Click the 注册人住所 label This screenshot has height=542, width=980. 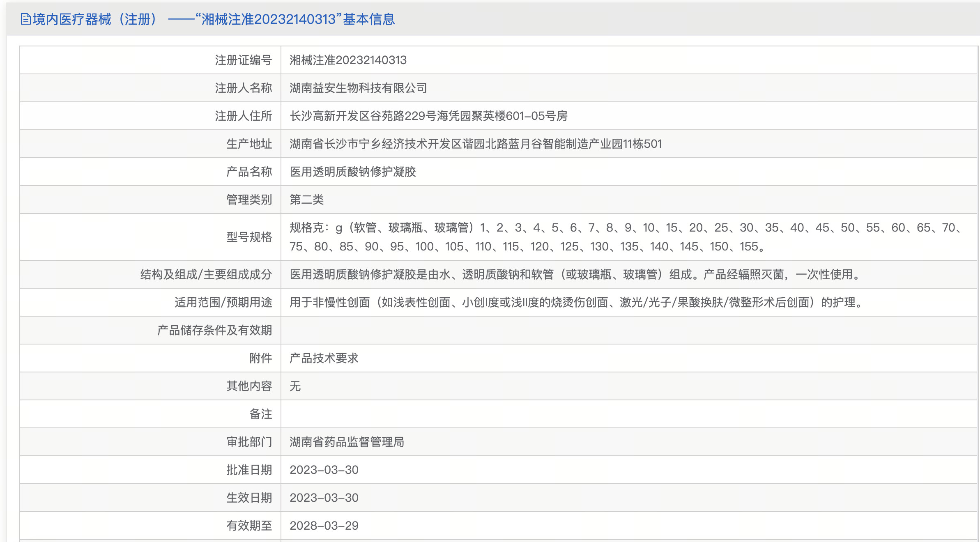click(x=244, y=116)
